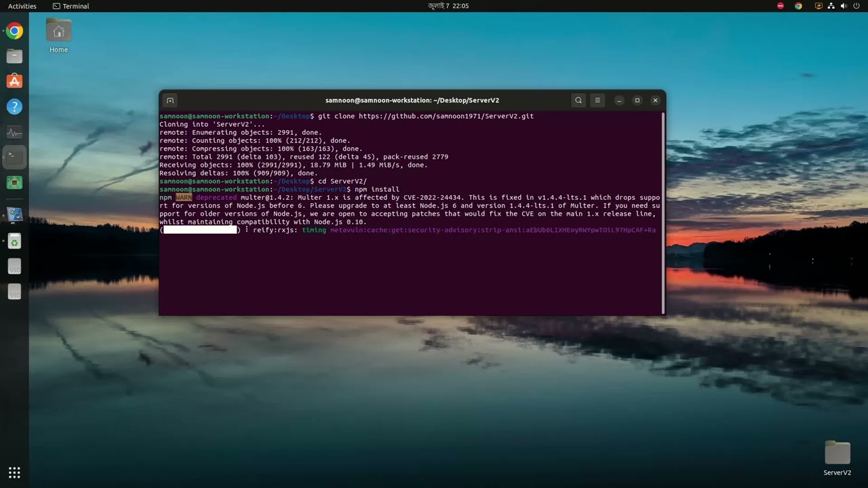Image resolution: width=868 pixels, height=488 pixels.
Task: Open System Monitor from the dock
Action: pos(14,132)
